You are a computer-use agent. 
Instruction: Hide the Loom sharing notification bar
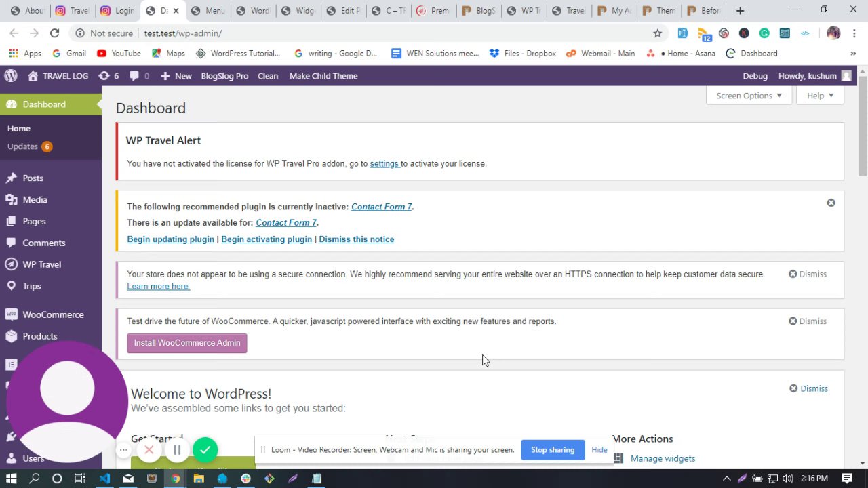coord(599,450)
